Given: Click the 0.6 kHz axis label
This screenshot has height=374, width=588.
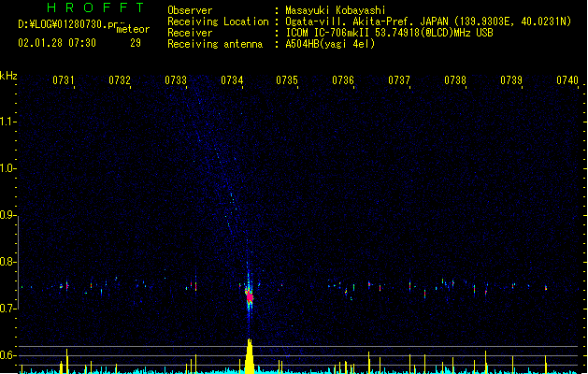Looking at the screenshot, I should tap(7, 355).
